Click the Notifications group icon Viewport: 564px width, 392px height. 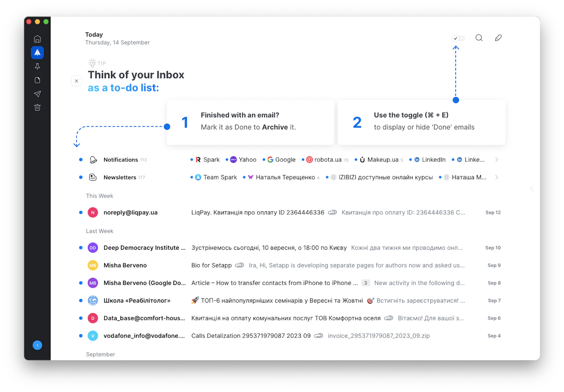point(93,160)
